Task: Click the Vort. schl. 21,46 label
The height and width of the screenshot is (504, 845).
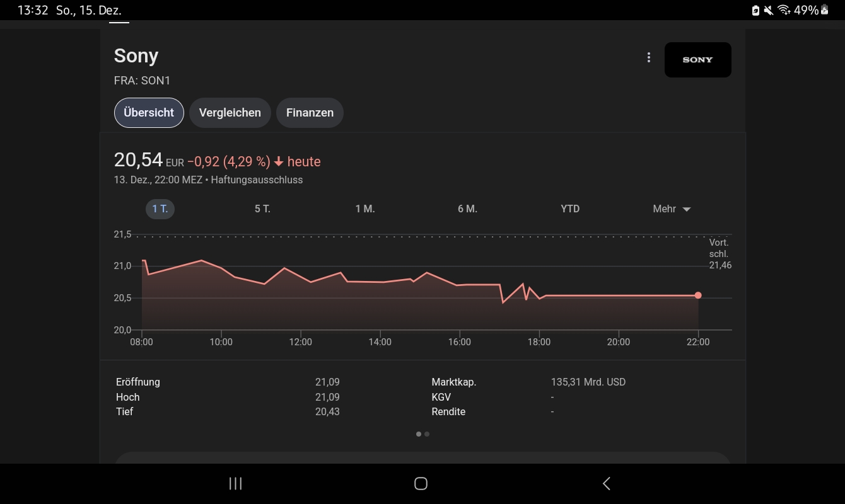Action: (720, 254)
